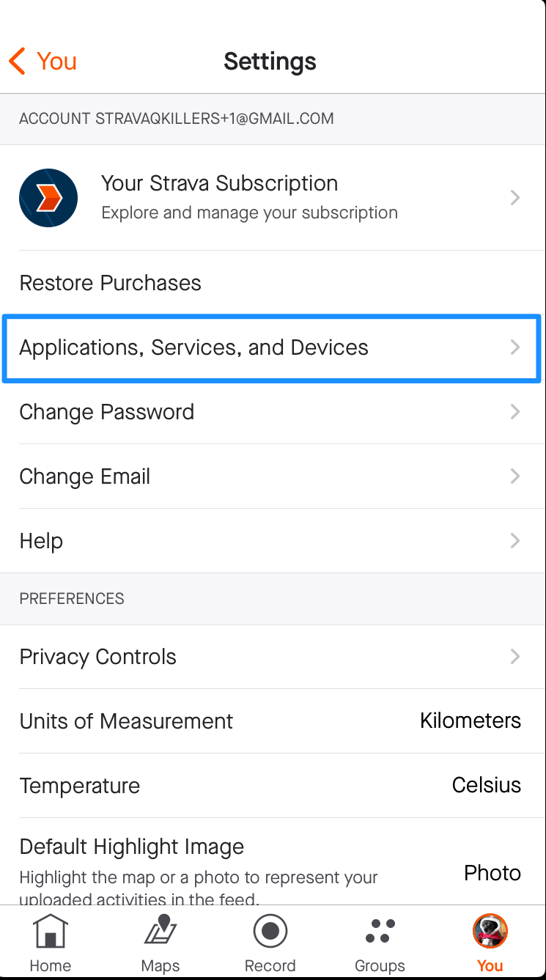Change Temperature setting from Celsius
This screenshot has height=980, width=546.
486,785
